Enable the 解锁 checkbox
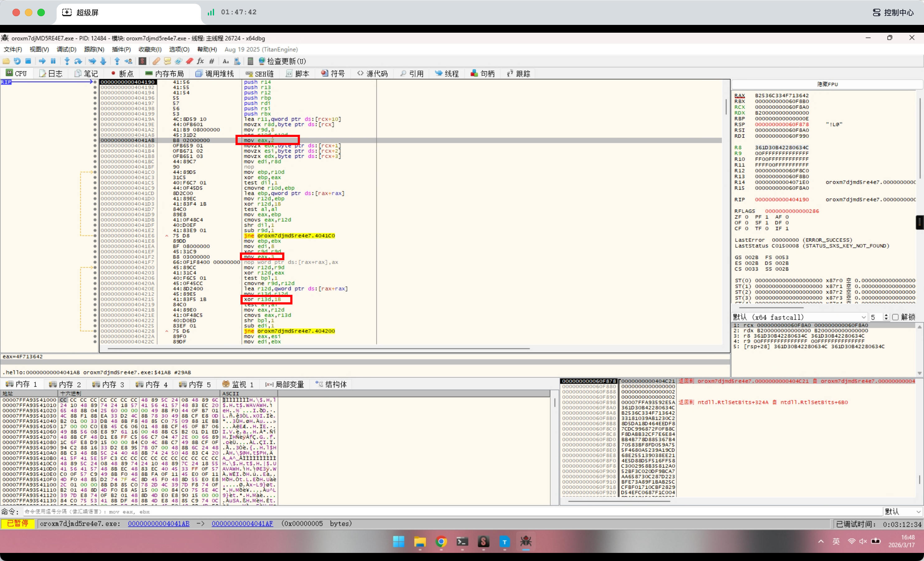The width and height of the screenshot is (924, 561). click(895, 317)
